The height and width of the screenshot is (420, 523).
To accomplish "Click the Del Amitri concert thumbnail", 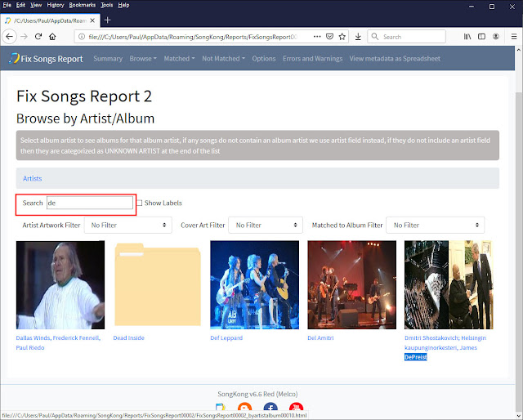I will click(352, 285).
